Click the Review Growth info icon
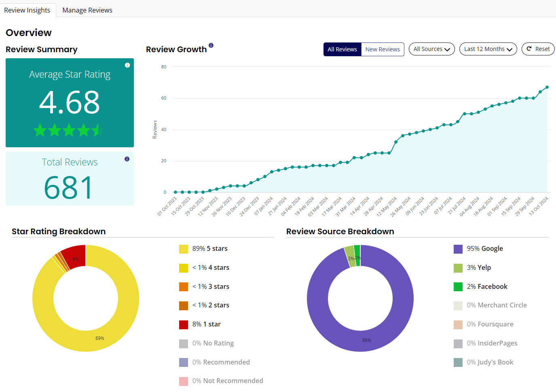Image resolution: width=556 pixels, height=392 pixels. 211,45
